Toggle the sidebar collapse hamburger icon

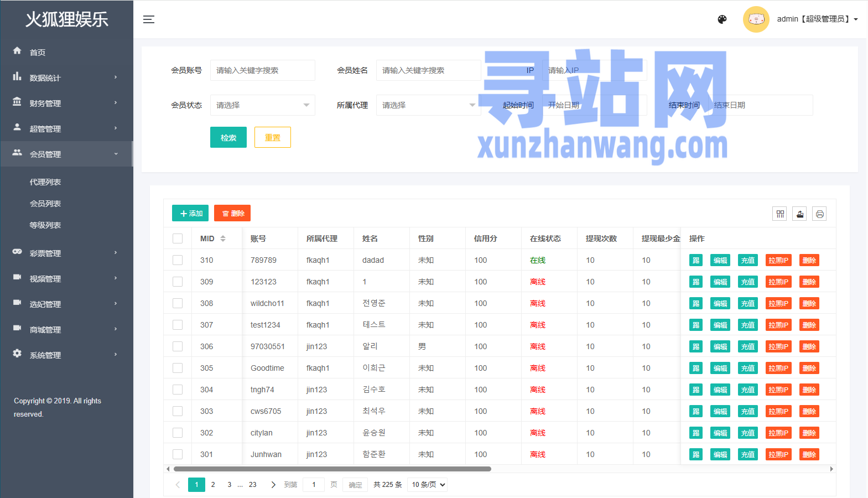(148, 19)
